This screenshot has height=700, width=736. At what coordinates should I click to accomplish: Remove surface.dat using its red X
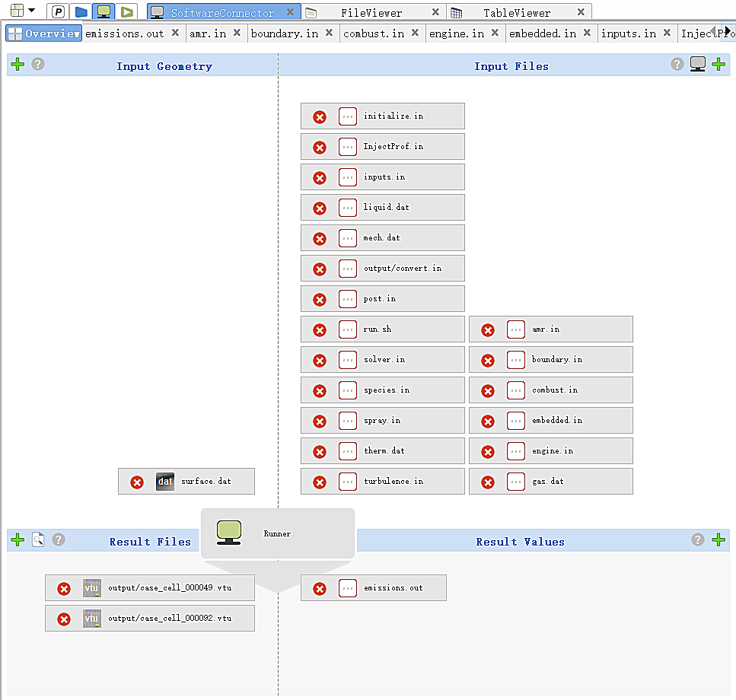coord(137,482)
